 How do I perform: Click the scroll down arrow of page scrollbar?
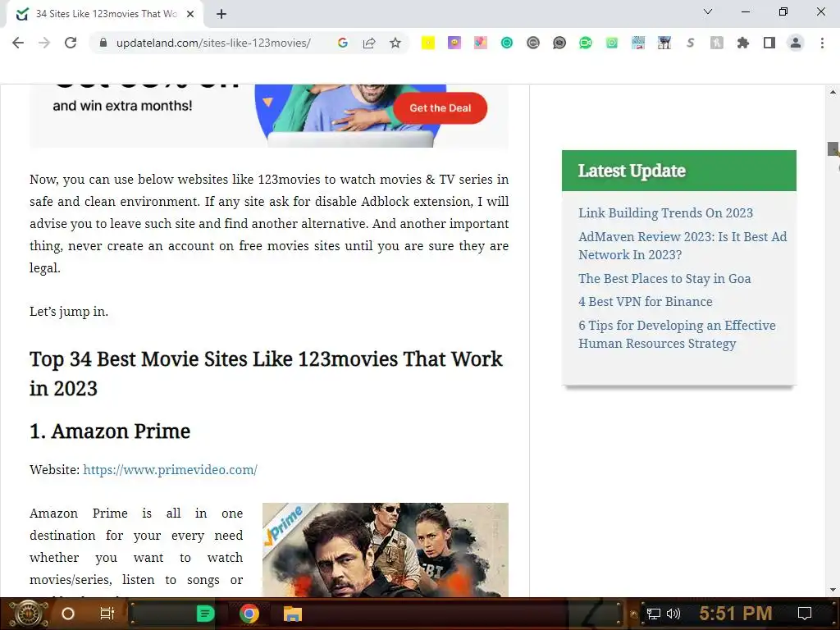coord(833,590)
